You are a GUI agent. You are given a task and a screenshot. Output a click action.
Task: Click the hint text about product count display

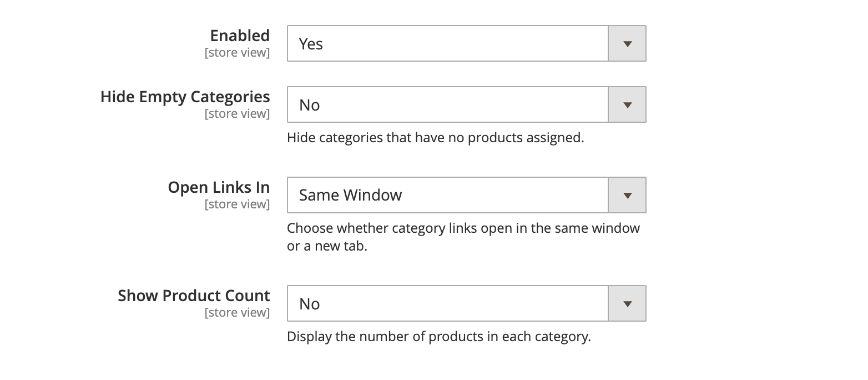tap(440, 336)
